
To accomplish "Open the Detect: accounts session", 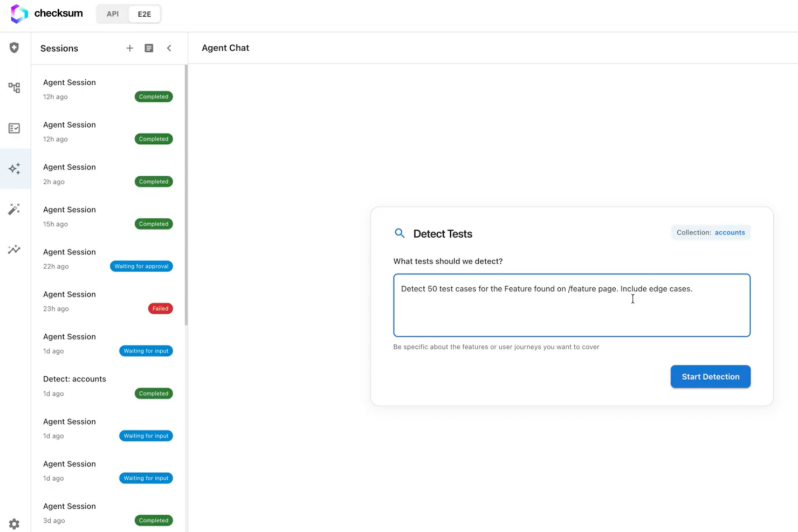I will point(107,386).
